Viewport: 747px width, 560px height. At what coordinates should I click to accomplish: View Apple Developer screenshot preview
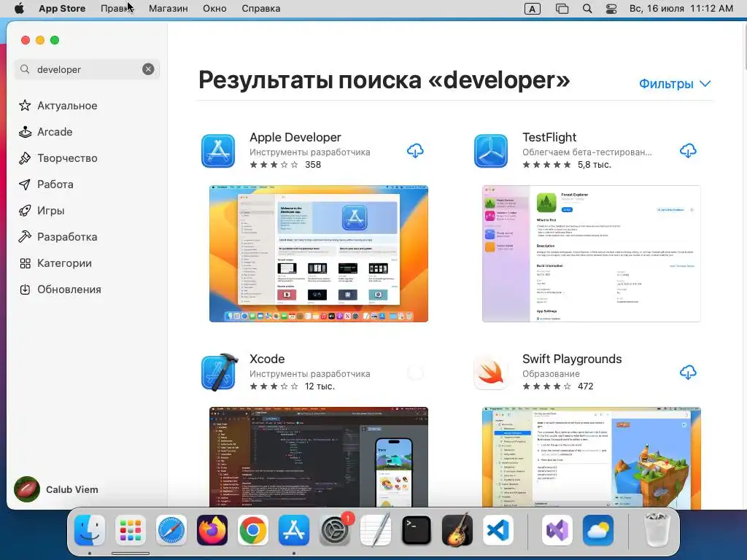pos(319,254)
